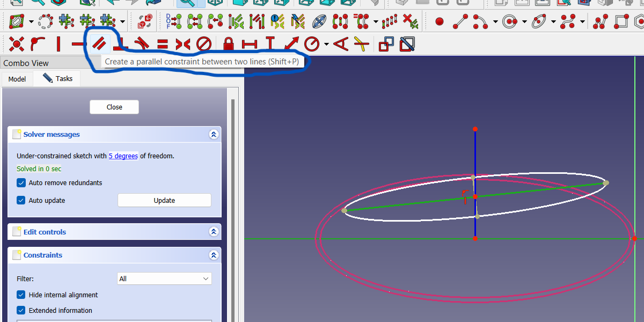644x322 pixels.
Task: Open the constraint Filter dropdown
Action: (164, 279)
